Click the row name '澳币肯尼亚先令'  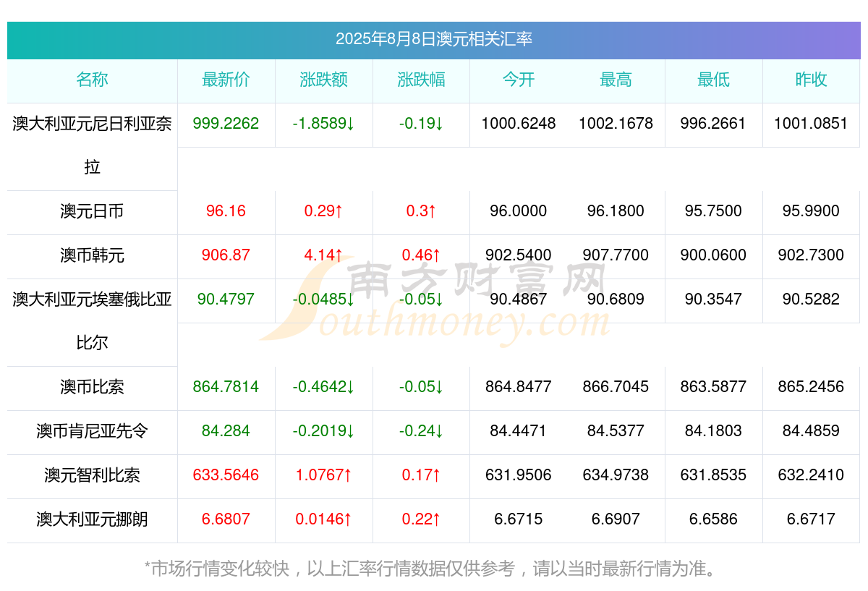[93, 431]
